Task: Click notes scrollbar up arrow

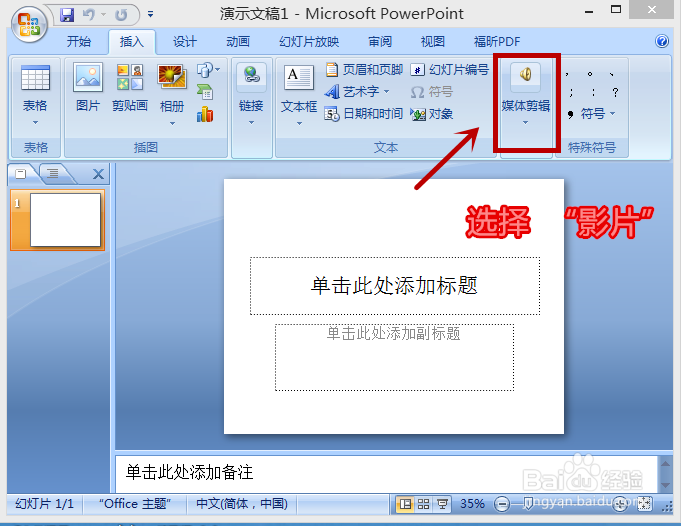Action: [665, 464]
